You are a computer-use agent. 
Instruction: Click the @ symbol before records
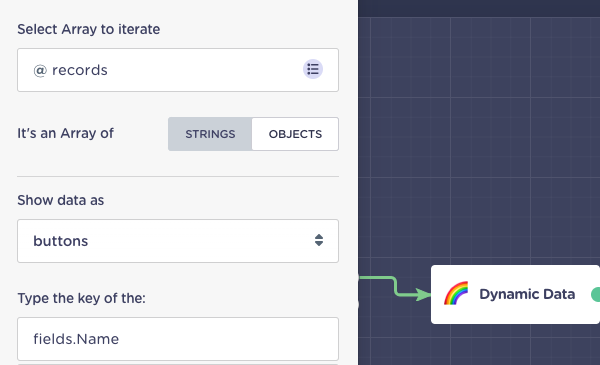40,70
